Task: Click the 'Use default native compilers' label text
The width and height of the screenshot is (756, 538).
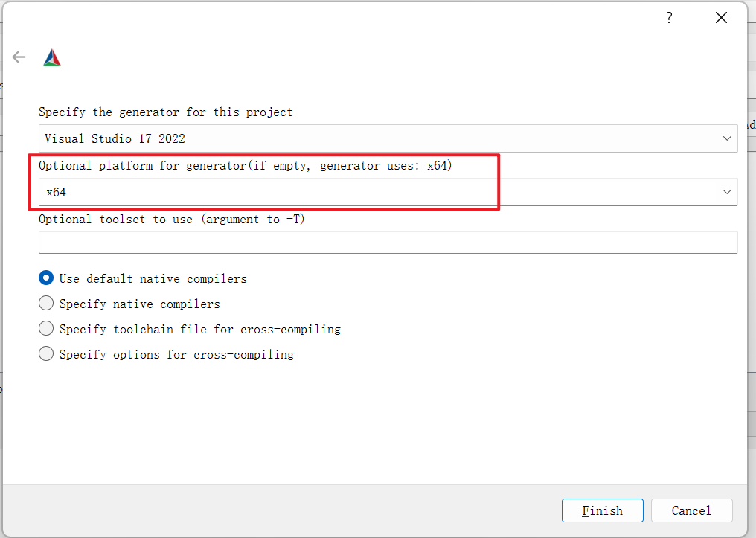Action: (x=153, y=278)
